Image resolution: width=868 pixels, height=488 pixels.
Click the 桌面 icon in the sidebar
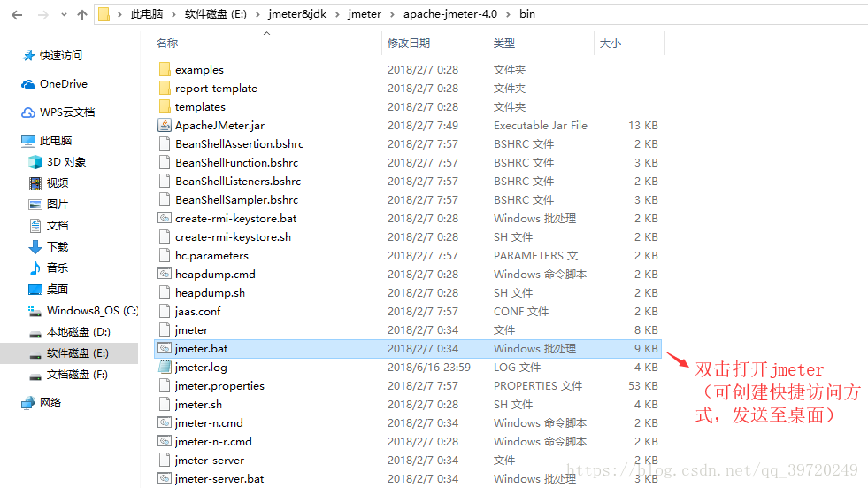click(35, 289)
